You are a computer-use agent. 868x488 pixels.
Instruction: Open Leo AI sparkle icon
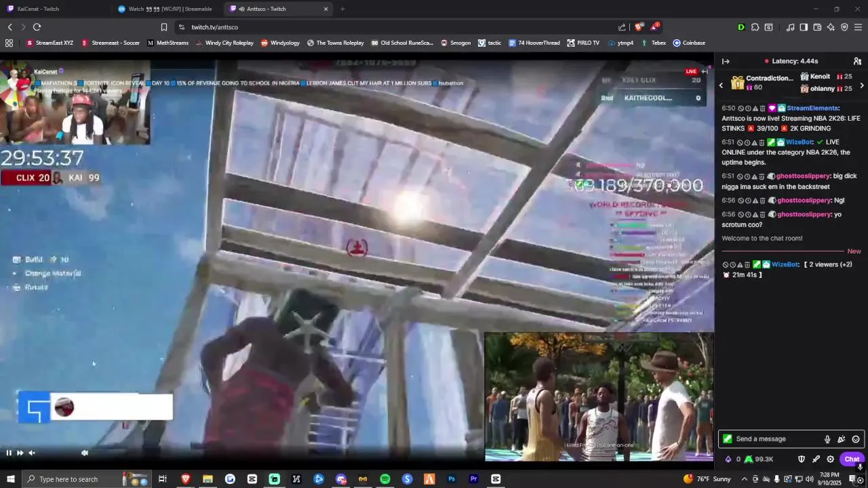pos(831,27)
